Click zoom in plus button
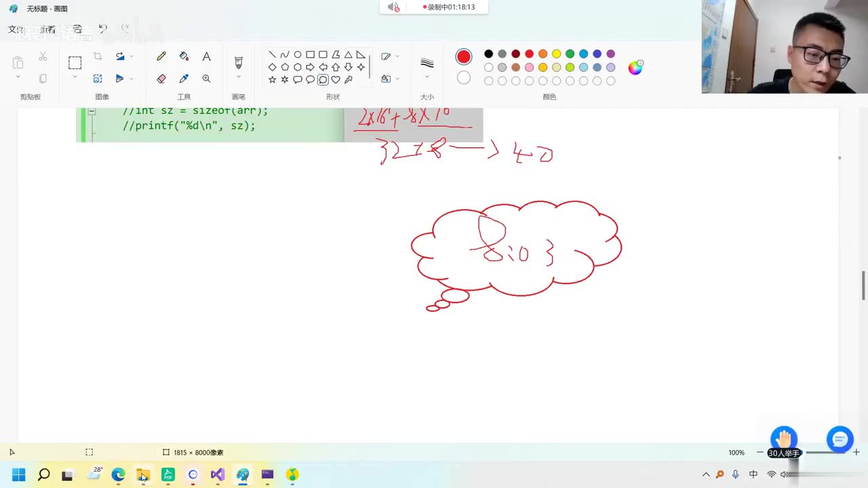 (856, 452)
